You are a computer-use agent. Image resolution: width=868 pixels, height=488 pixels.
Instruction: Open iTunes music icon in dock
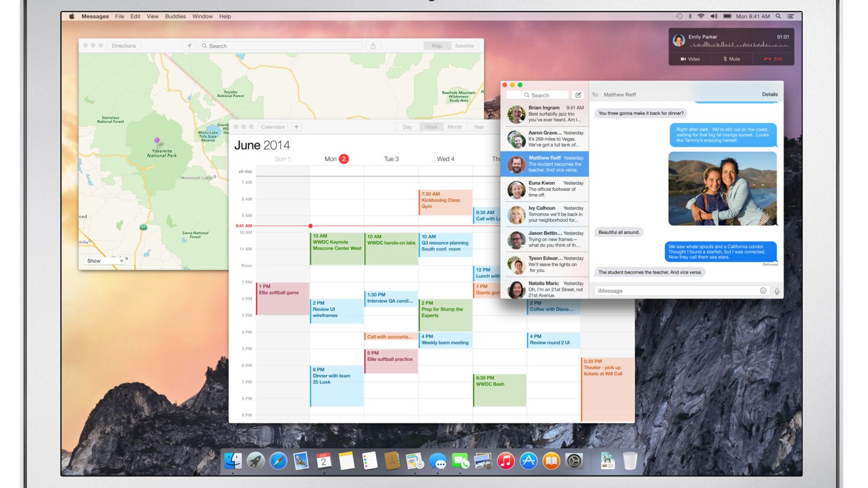pyautogui.click(x=506, y=461)
